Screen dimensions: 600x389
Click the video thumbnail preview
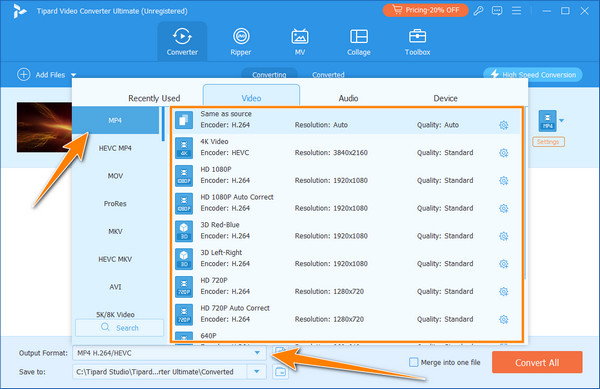click(x=44, y=127)
